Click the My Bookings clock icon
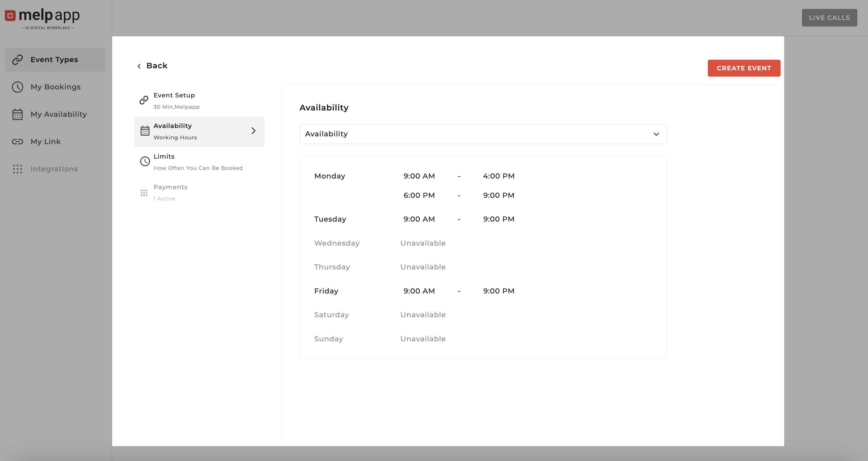 pyautogui.click(x=18, y=87)
